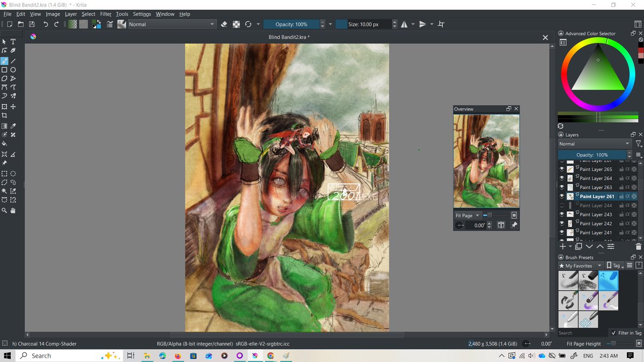Toggle lock on Paint Layer 264
Image resolution: width=644 pixels, height=362 pixels.
621,178
